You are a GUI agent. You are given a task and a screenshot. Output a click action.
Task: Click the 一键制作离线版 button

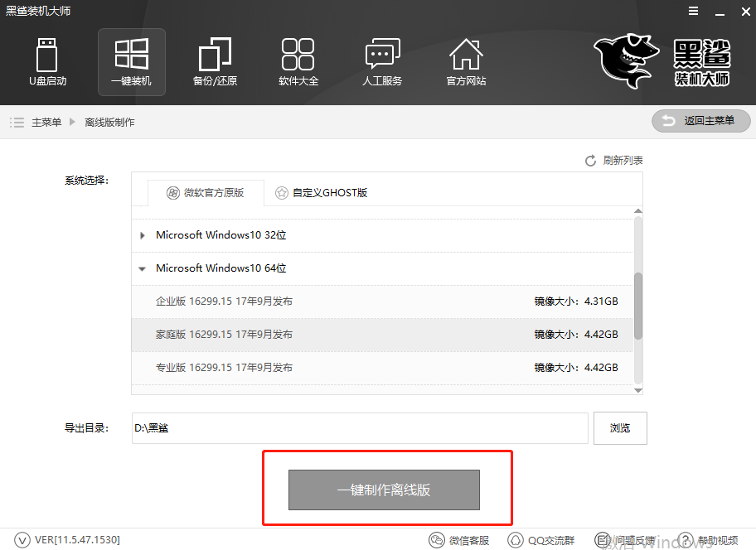pos(384,490)
